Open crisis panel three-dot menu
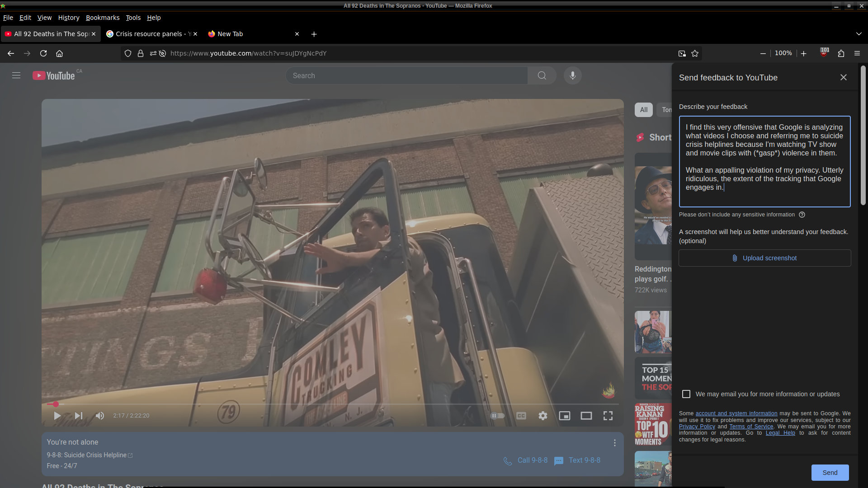 click(615, 443)
